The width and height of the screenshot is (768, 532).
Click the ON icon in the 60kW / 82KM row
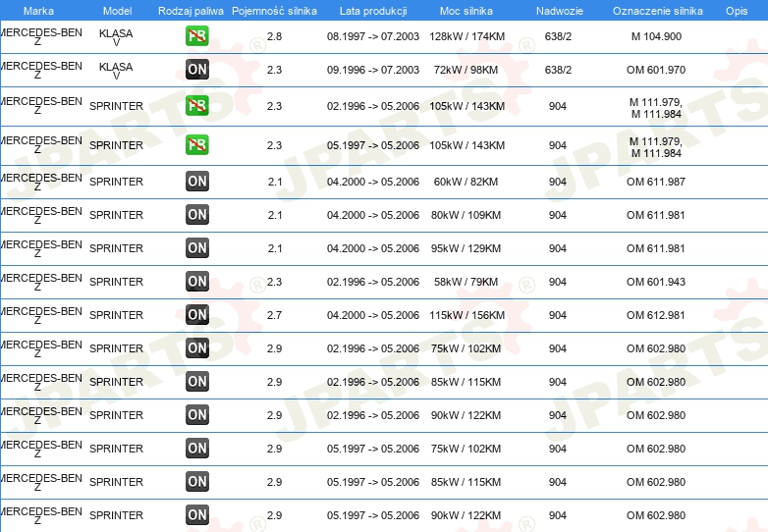tap(196, 181)
